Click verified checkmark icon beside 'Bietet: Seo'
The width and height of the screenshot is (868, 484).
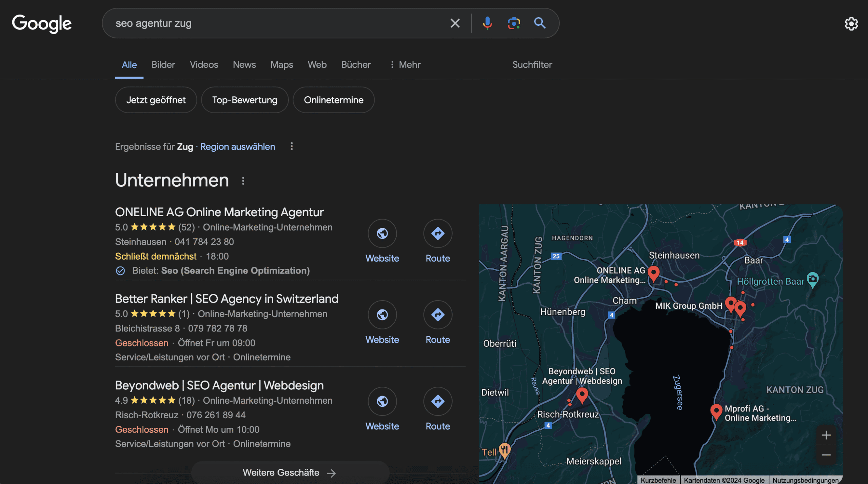point(120,271)
